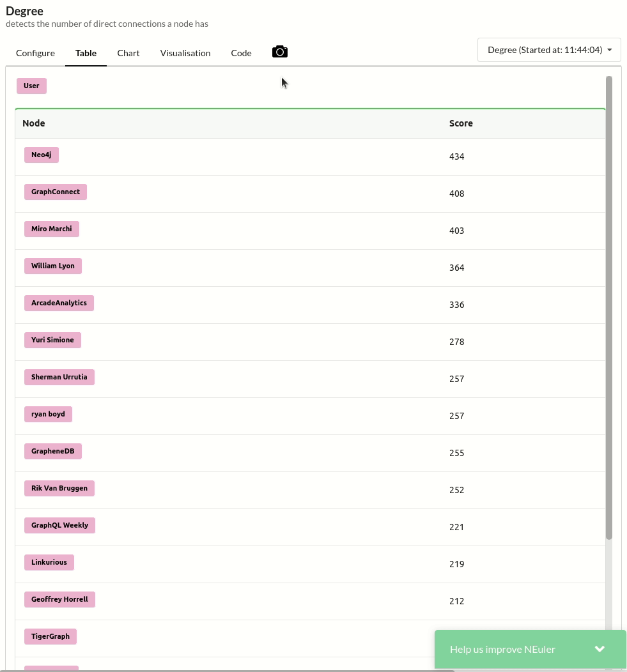
Task: Switch to the Chart tab
Action: point(128,53)
